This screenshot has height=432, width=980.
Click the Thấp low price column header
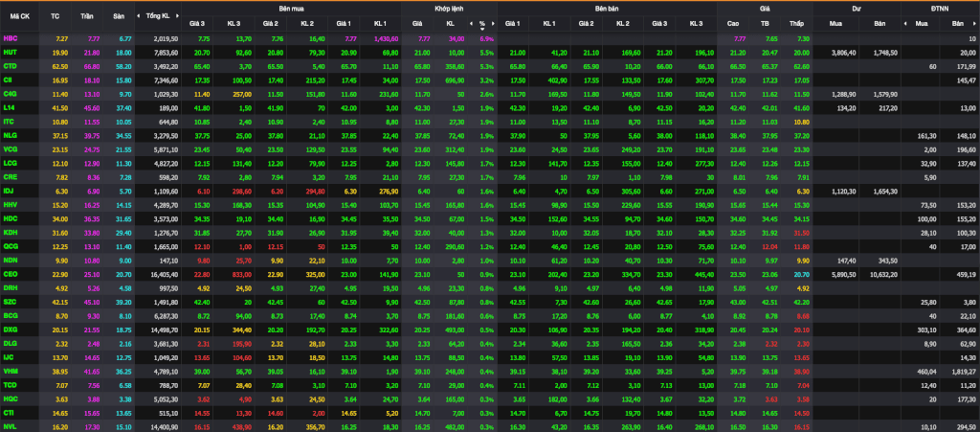796,23
